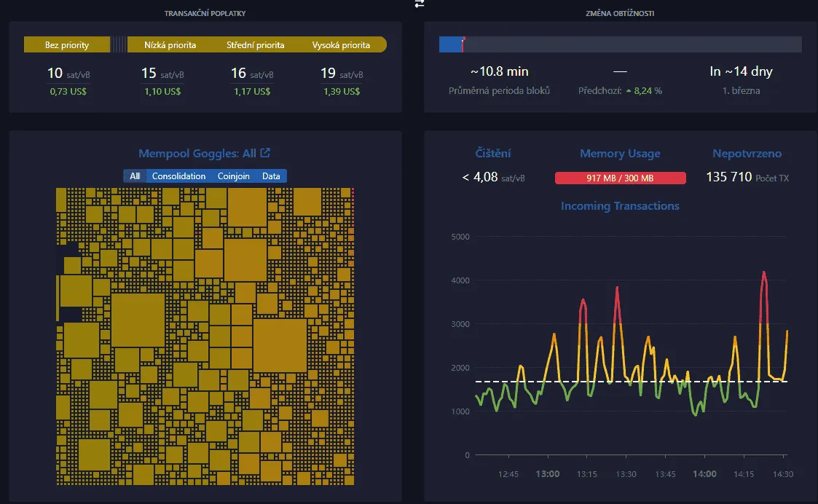
Task: Switch the goggles filter to Consolidation
Action: (x=178, y=176)
